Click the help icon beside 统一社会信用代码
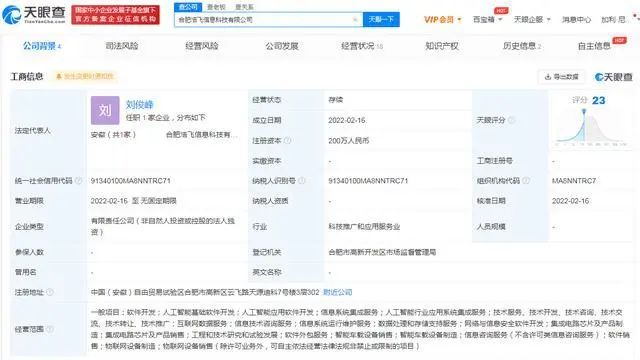 coord(79,180)
